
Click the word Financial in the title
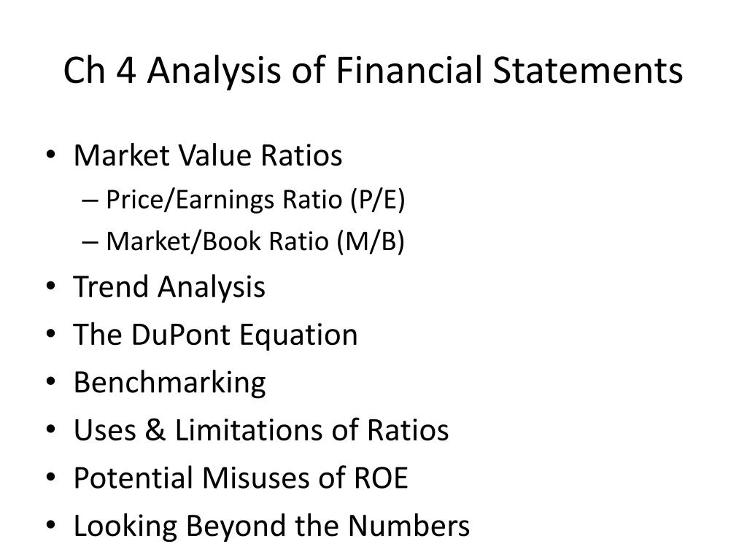click(410, 71)
